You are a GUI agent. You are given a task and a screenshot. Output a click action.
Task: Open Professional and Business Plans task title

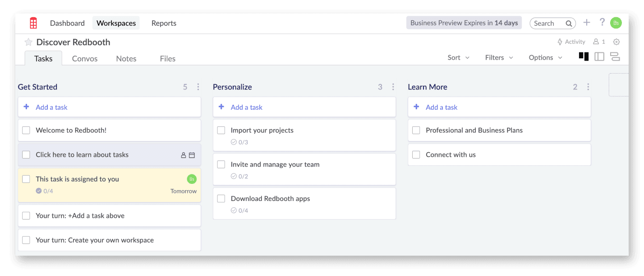coord(474,130)
